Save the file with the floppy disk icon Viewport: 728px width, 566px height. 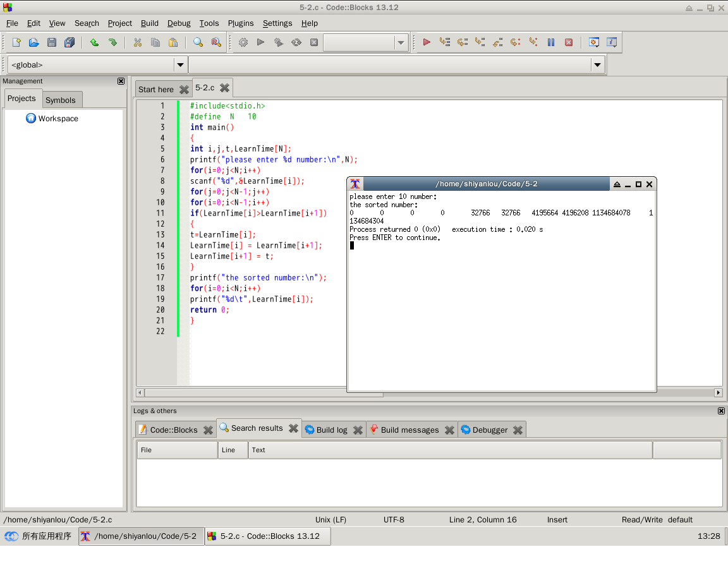tap(52, 42)
